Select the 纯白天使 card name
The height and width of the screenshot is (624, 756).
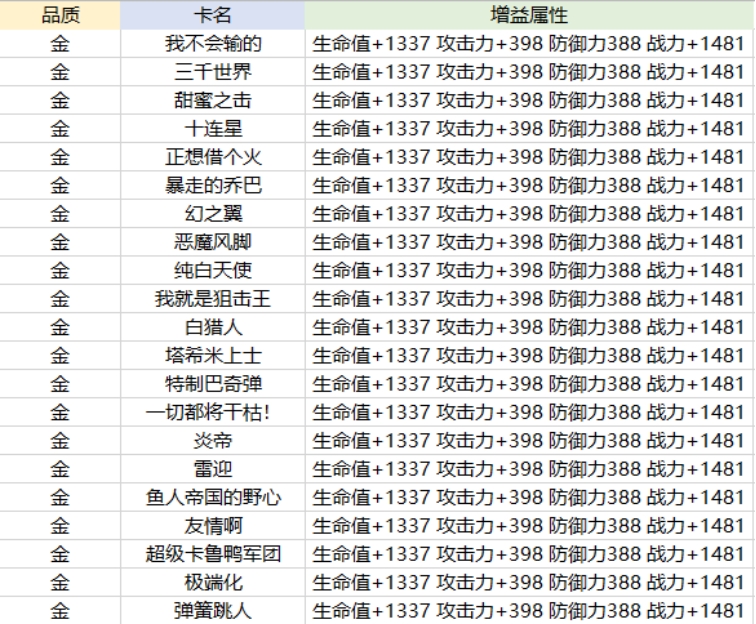coord(213,270)
